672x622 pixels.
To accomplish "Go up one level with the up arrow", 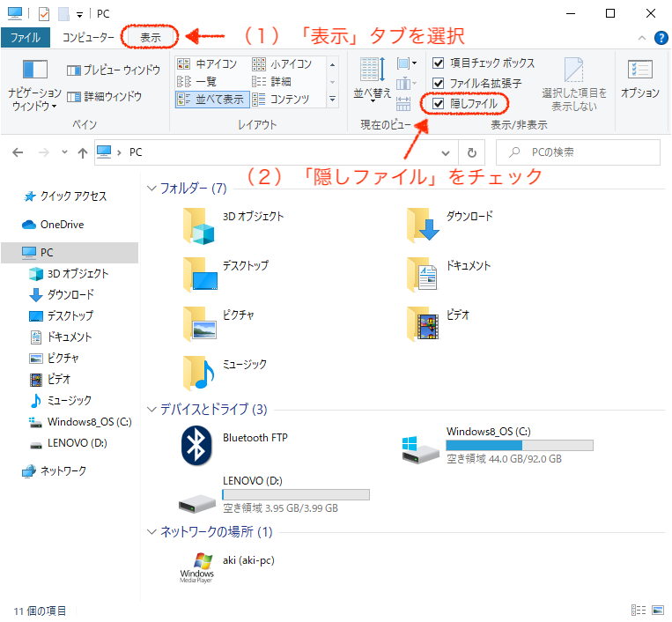I will coord(83,152).
